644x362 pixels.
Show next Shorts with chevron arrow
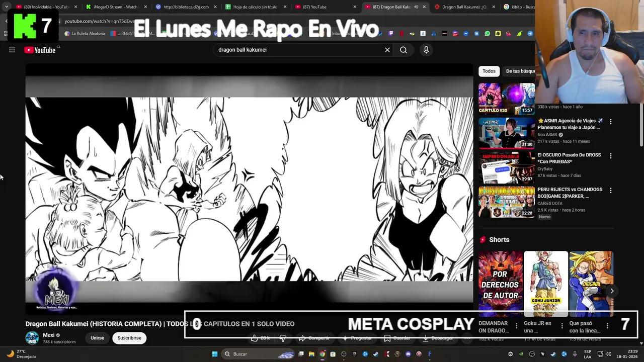pos(612,291)
